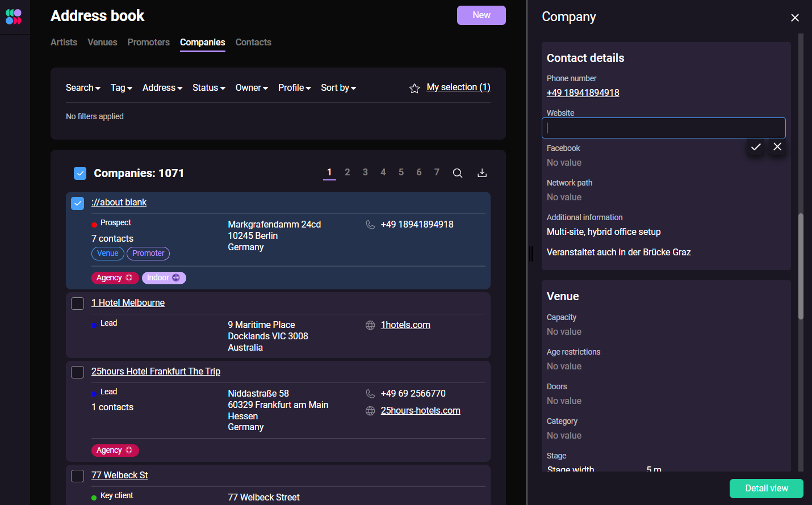Click the panel splitter drag handle
Image resolution: width=812 pixels, height=505 pixels.
pos(531,254)
